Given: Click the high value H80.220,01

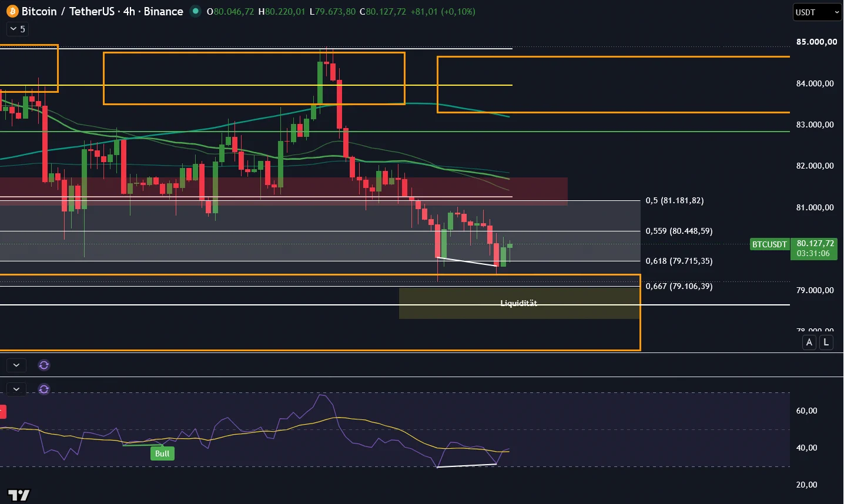Looking at the screenshot, I should coord(282,11).
